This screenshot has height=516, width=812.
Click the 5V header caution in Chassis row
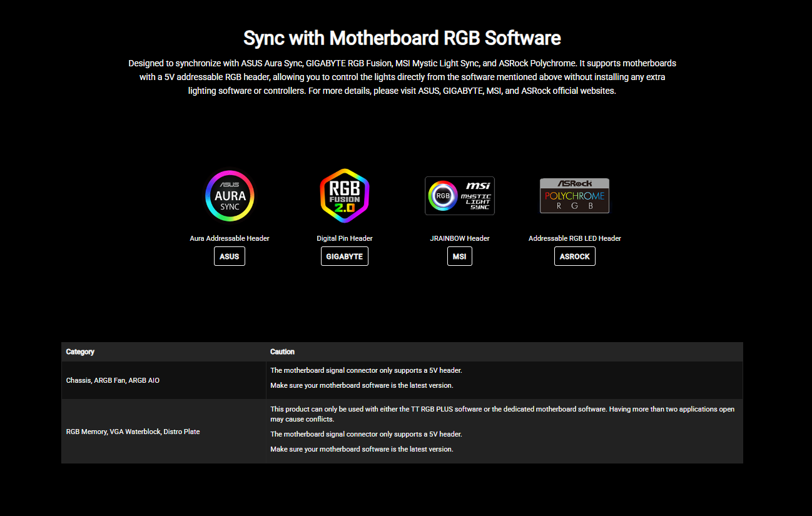pyautogui.click(x=366, y=370)
